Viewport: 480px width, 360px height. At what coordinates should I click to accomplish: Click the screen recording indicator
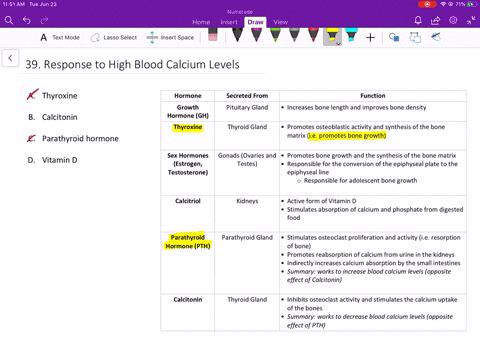pyautogui.click(x=427, y=4)
